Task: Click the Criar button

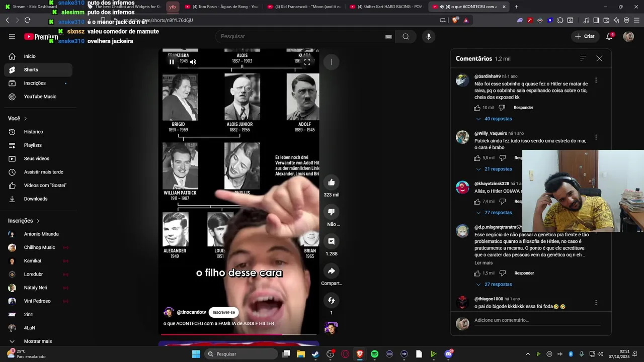Action: point(585,36)
